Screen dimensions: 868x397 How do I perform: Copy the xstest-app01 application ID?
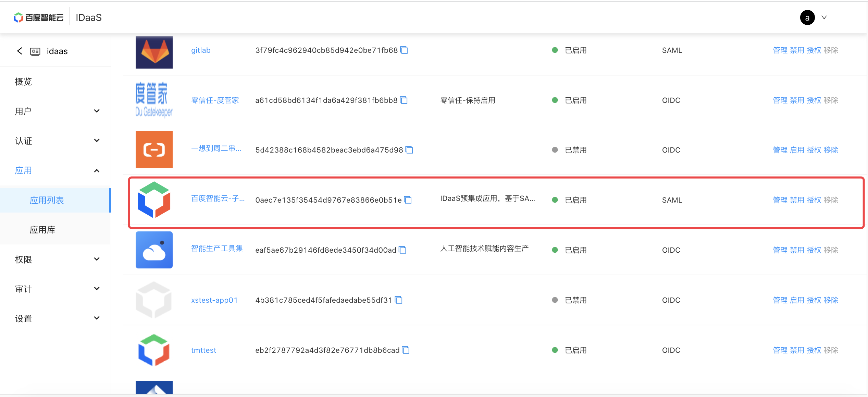398,300
